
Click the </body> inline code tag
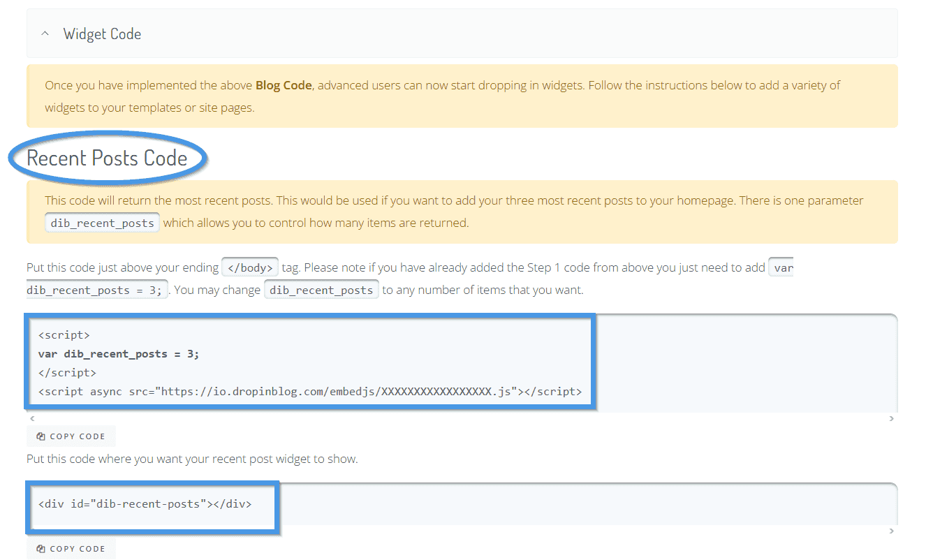[250, 267]
